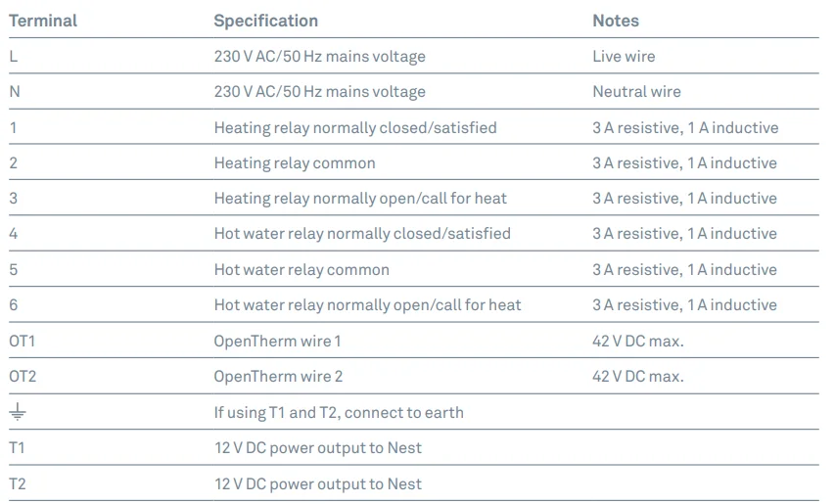Click the earth ground symbol
835x504 pixels.
18,412
